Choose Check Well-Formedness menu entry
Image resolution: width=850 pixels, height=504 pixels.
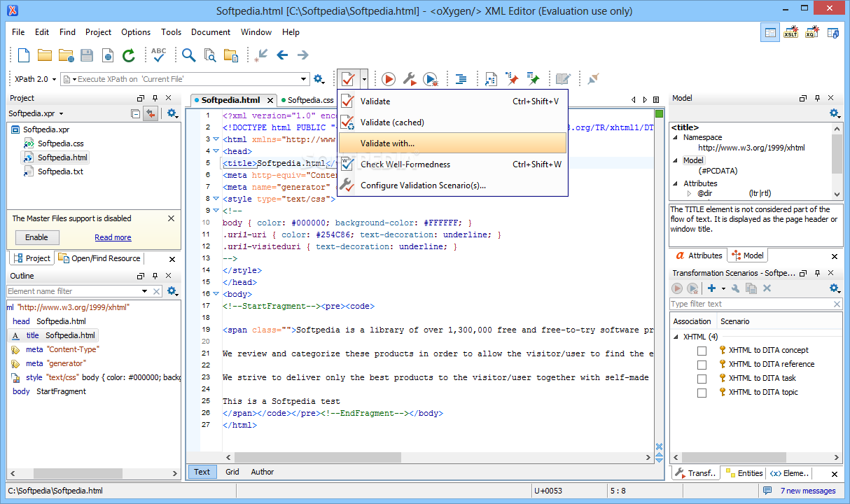[452, 164]
